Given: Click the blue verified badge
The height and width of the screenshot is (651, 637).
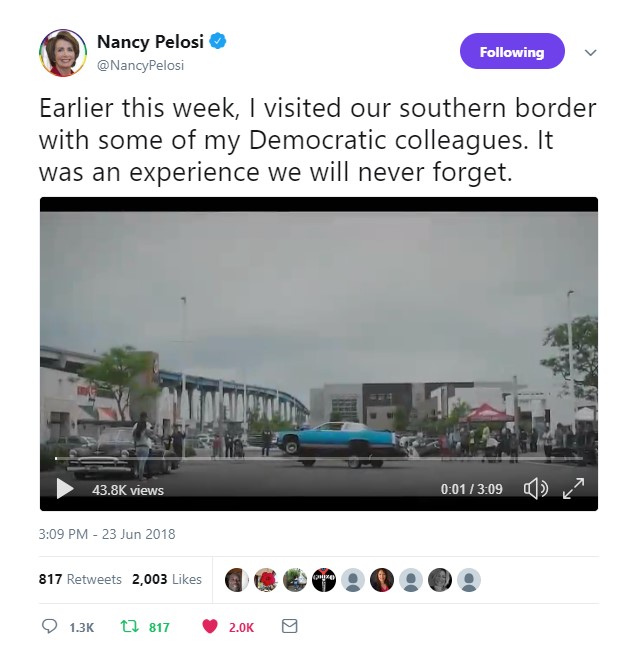Looking at the screenshot, I should tap(218, 41).
